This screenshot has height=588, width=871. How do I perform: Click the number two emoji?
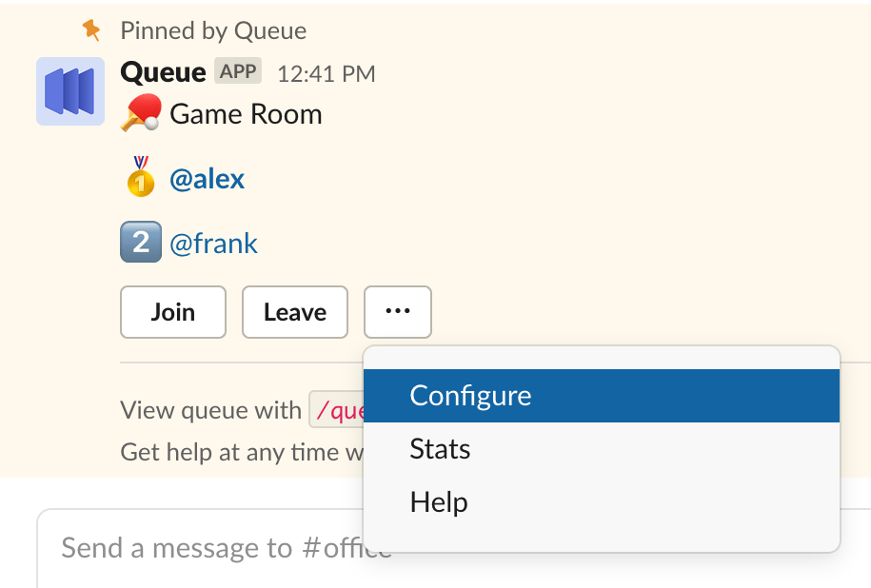(x=141, y=243)
